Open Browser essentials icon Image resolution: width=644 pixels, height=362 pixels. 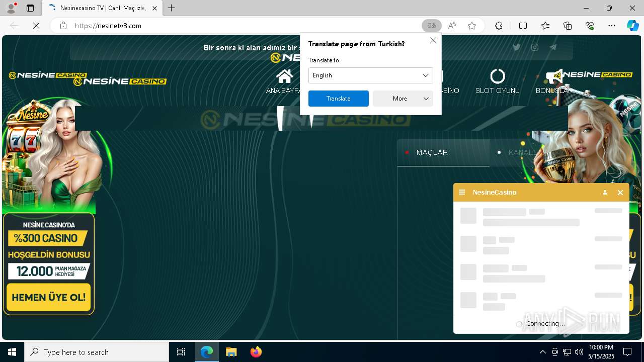pos(590,26)
